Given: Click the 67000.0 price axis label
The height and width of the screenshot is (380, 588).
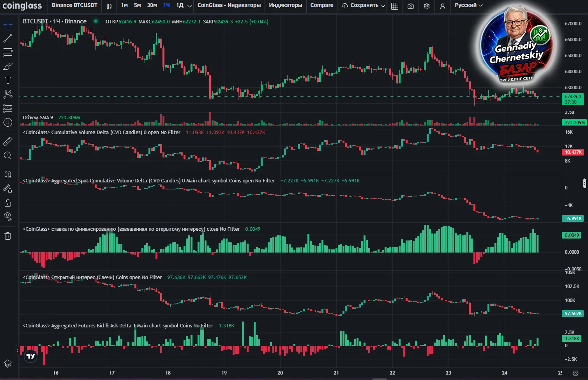Looking at the screenshot, I should coord(573,24).
